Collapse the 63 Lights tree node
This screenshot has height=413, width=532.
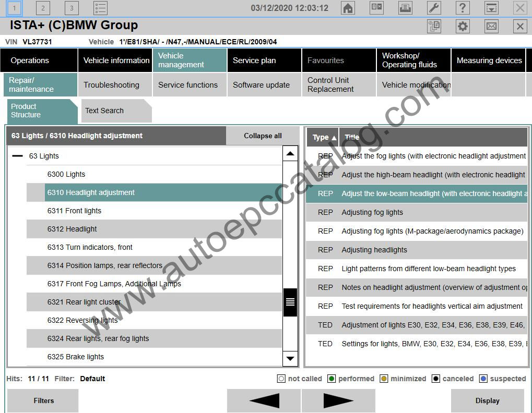point(17,156)
